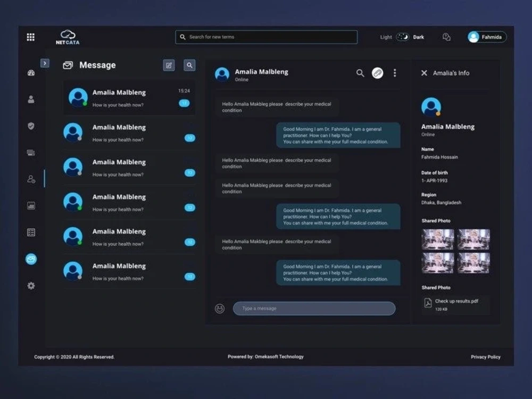Click the 'Dark' theme label
The width and height of the screenshot is (532, 399).
click(418, 37)
